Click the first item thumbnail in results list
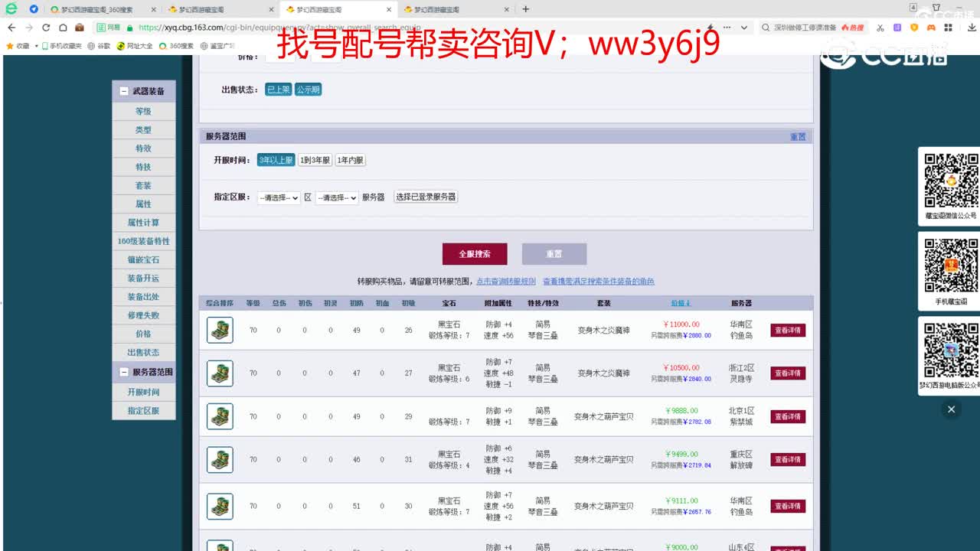This screenshot has height=551, width=980. (x=220, y=330)
